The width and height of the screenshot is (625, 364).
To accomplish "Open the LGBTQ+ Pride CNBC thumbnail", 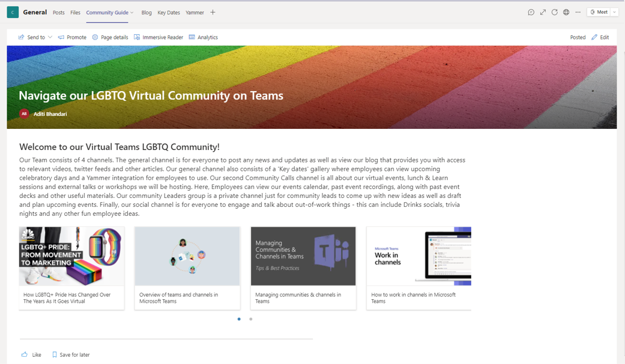I will [x=72, y=256].
